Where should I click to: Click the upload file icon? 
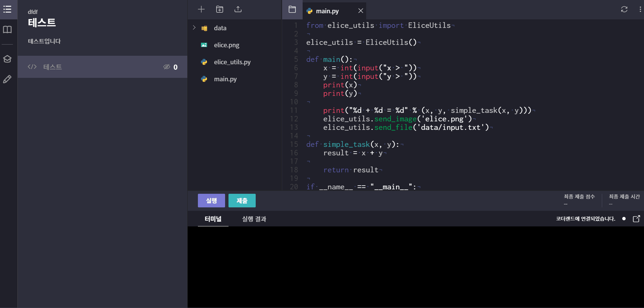(238, 9)
